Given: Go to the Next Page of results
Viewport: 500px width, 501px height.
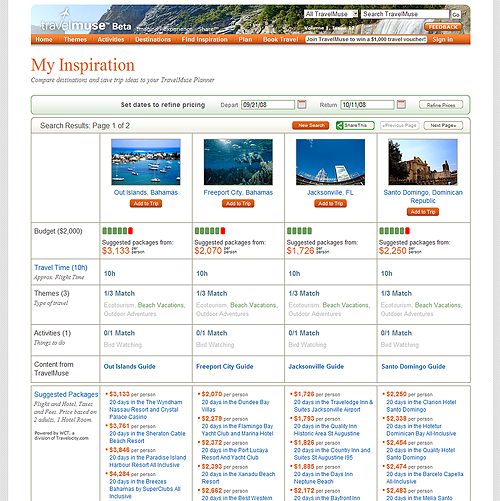Looking at the screenshot, I should coord(443,125).
